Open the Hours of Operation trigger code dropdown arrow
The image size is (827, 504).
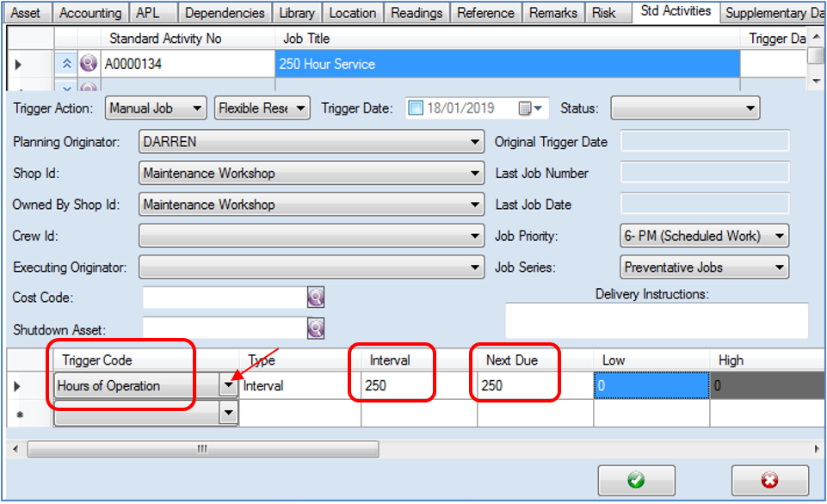pos(228,385)
